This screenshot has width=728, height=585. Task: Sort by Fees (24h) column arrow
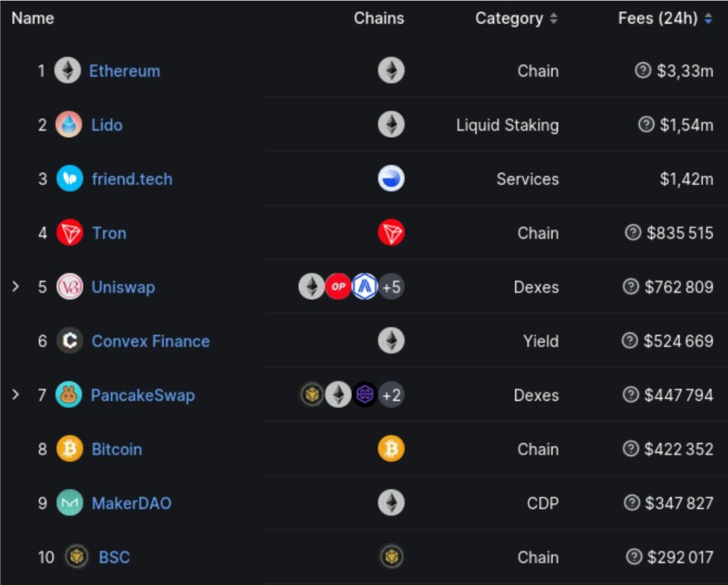(x=708, y=19)
